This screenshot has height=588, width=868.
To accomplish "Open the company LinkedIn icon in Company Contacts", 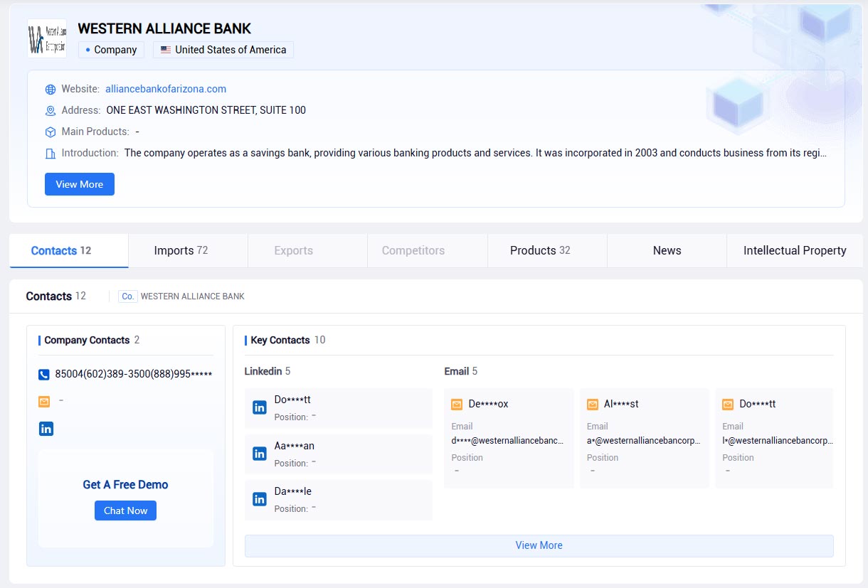I will 46,429.
